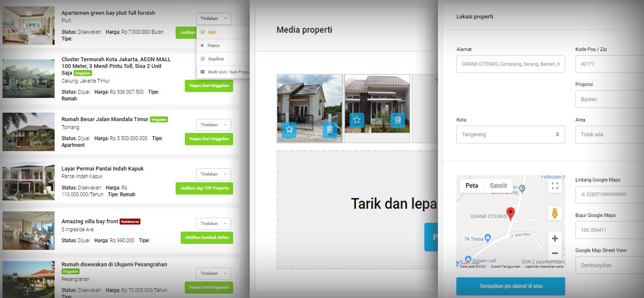Click the Hapus X icon in the menu
The width and height of the screenshot is (644, 298).
202,45
